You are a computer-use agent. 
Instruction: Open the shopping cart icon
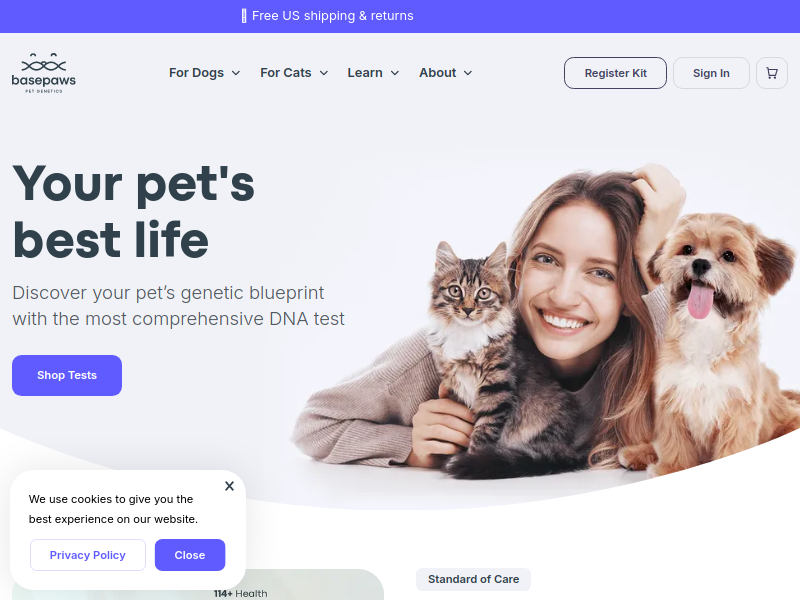(771, 73)
